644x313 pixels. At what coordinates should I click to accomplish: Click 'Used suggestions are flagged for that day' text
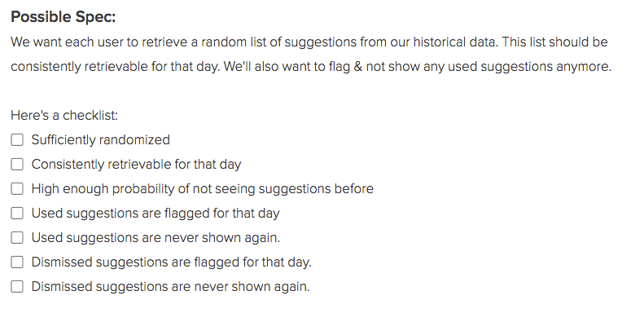(x=156, y=214)
